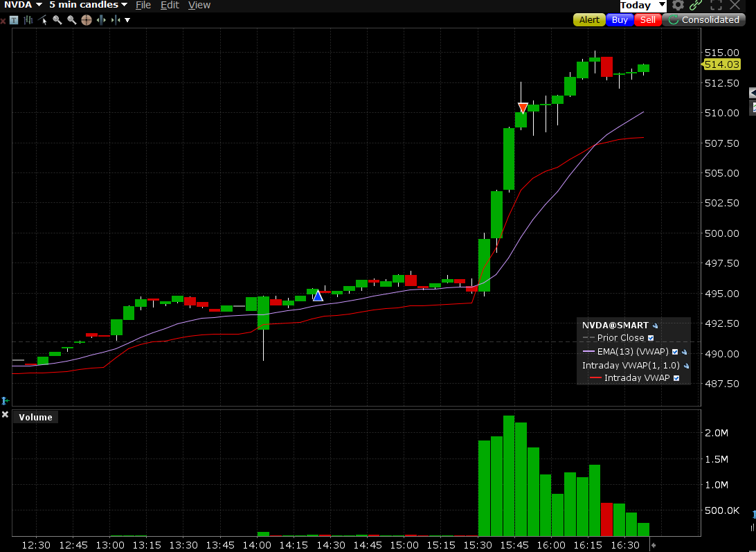The width and height of the screenshot is (756, 552).
Task: Toggle EMA(13) (VWAP) visibility checkbox
Action: 675,353
